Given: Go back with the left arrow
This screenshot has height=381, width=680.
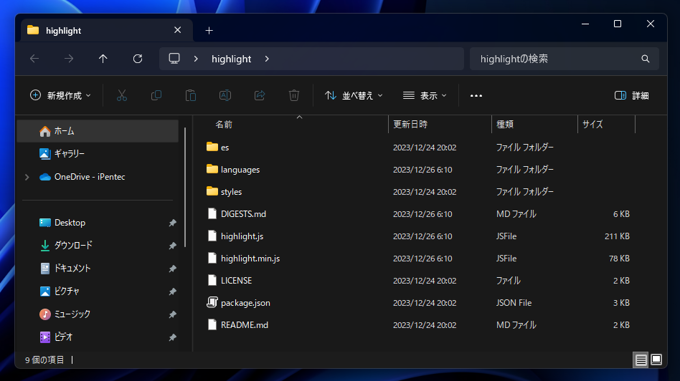Looking at the screenshot, I should (x=35, y=59).
